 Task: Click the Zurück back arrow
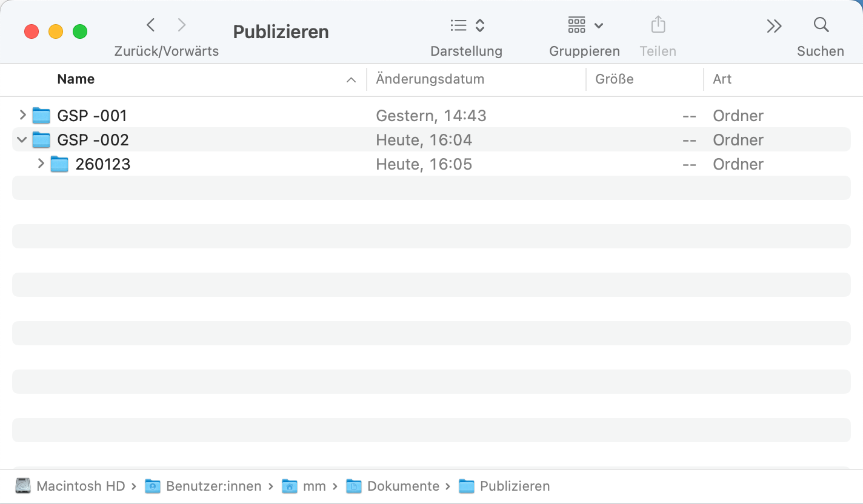[150, 25]
